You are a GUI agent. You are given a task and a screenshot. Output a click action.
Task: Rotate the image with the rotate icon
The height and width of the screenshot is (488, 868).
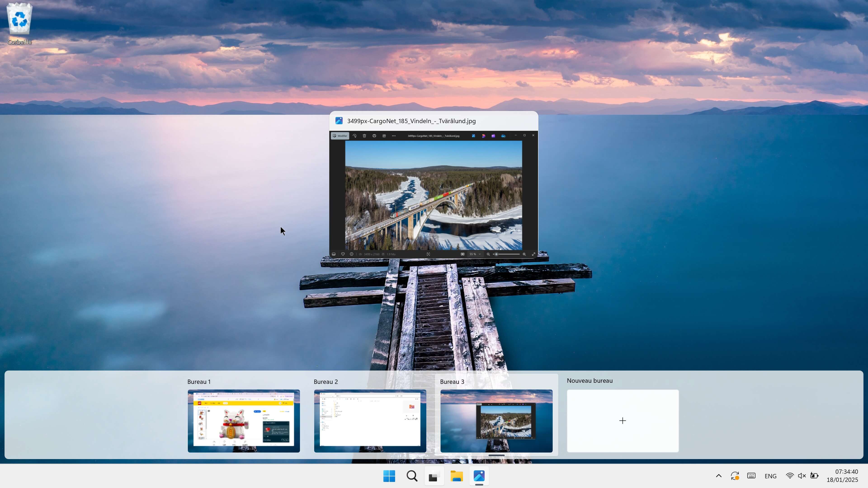354,136
